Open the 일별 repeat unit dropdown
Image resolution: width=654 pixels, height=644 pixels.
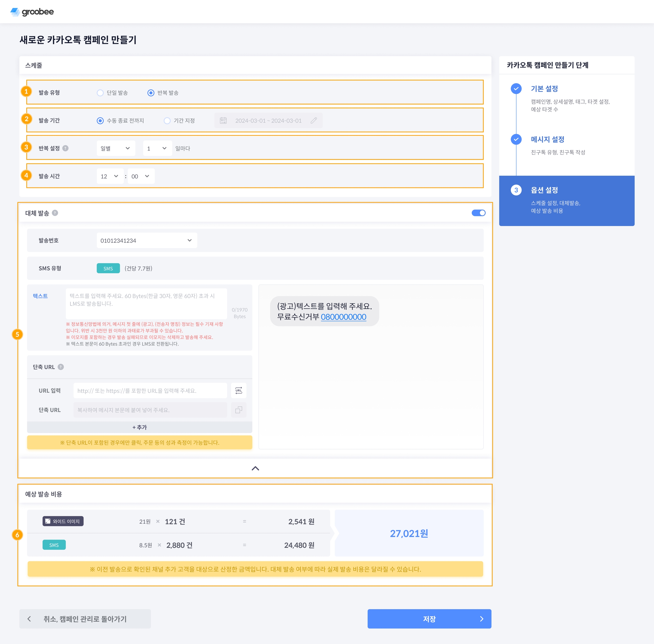(116, 149)
